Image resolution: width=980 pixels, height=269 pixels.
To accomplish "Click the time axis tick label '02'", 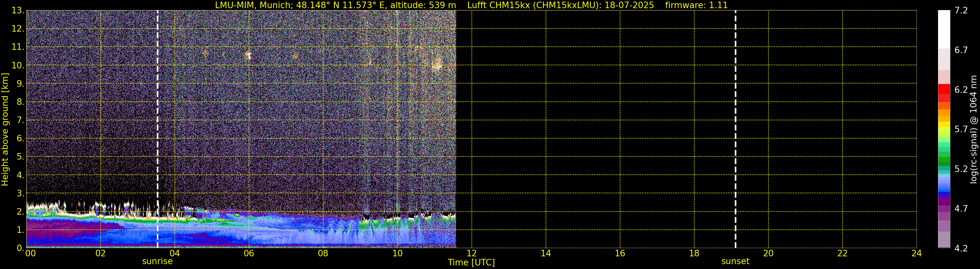I will [x=101, y=253].
